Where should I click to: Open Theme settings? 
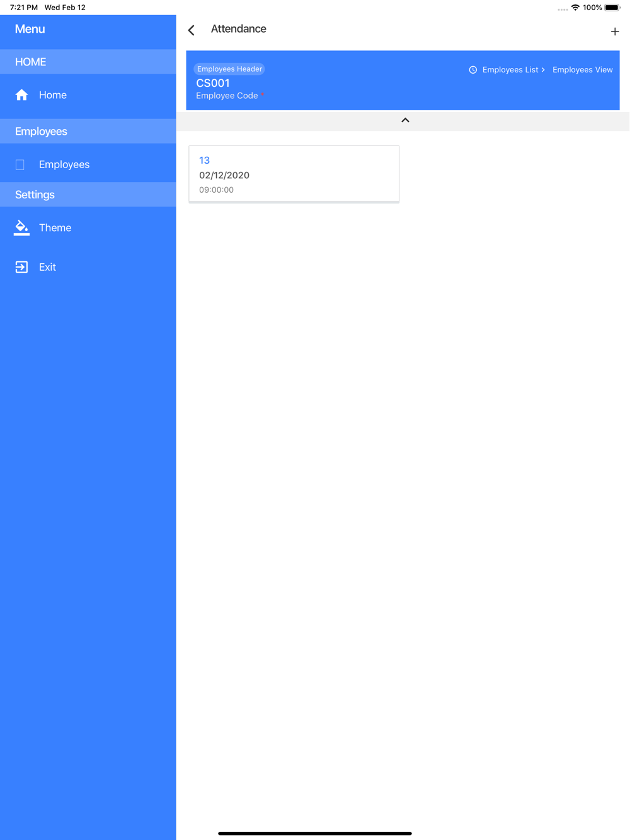tap(88, 227)
